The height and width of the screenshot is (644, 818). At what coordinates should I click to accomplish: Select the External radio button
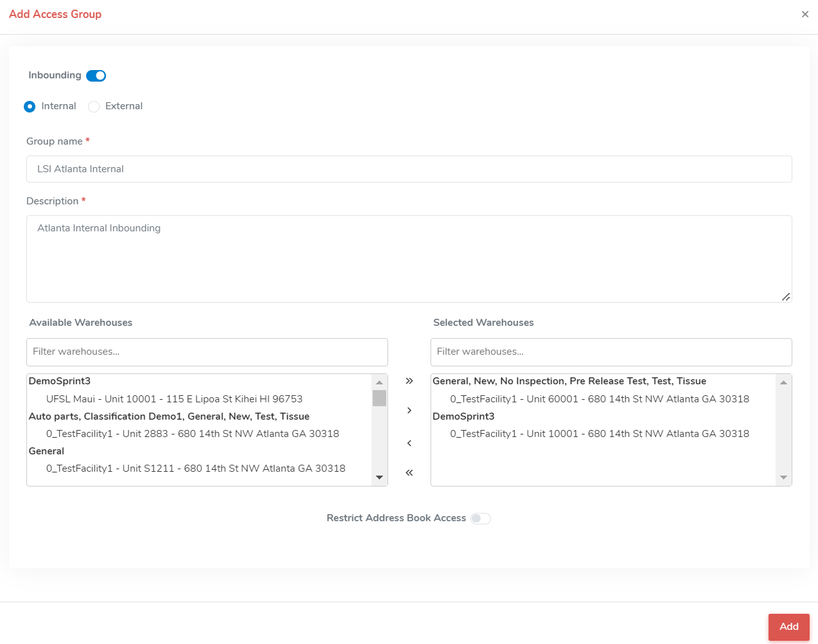coord(94,107)
